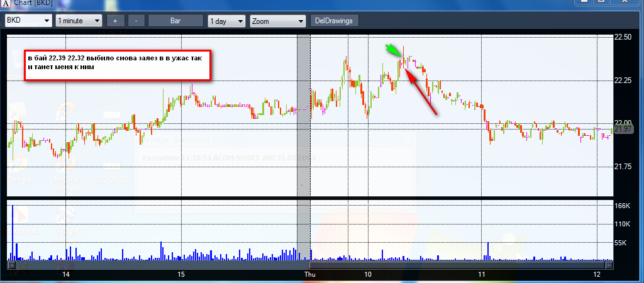Click the Bar chart style button

click(175, 21)
